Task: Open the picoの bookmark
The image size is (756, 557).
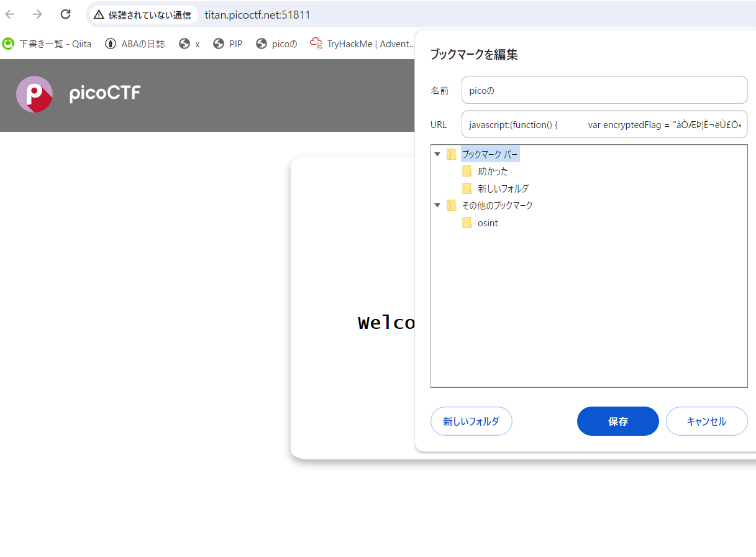Action: [276, 44]
